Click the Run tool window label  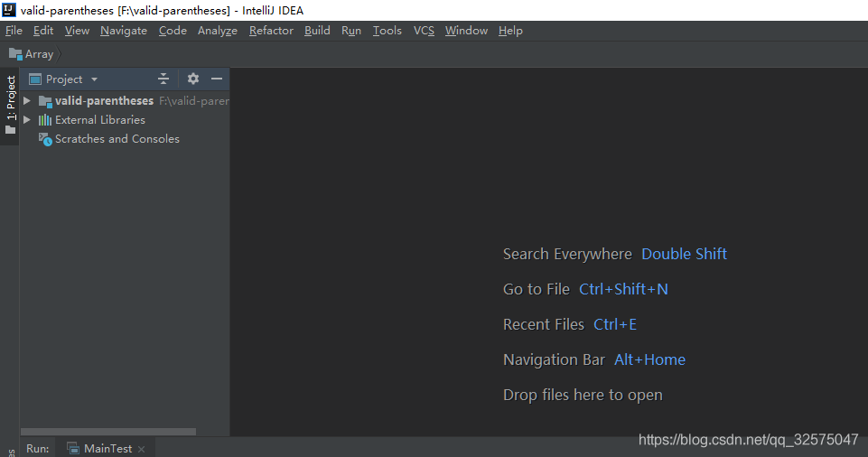[38, 449]
